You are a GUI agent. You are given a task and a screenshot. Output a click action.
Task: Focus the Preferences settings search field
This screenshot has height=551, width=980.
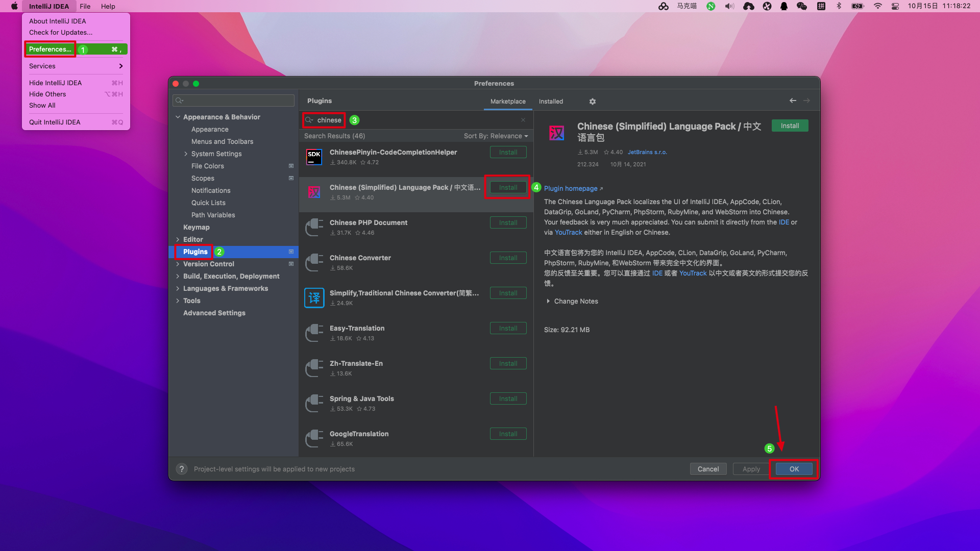[233, 101]
